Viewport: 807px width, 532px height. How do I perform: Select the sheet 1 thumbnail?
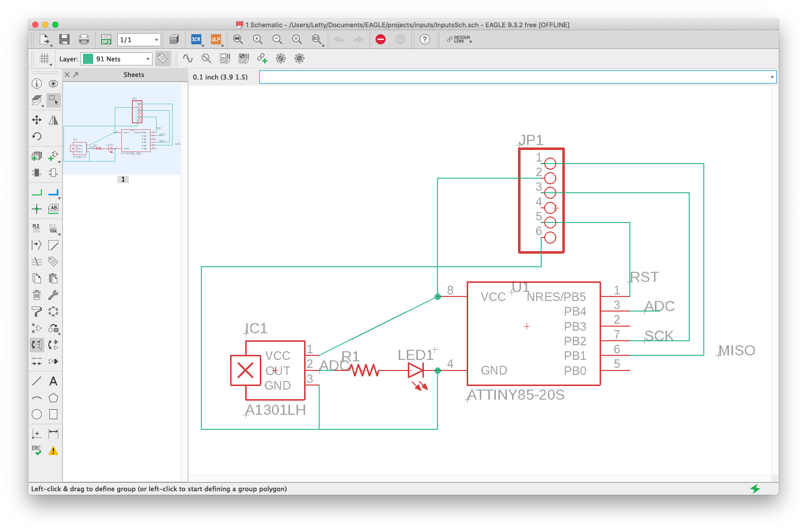point(122,129)
